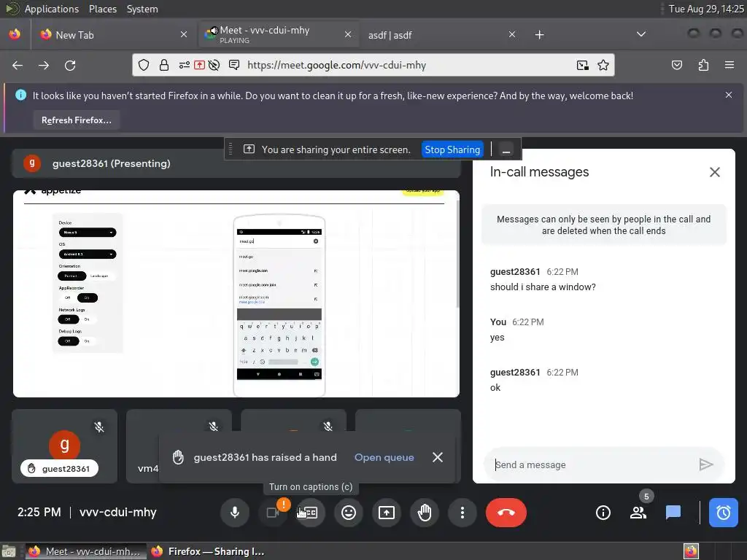Image resolution: width=747 pixels, height=560 pixels.
Task: Click the show desktop taskbar icon
Action: coord(8,552)
